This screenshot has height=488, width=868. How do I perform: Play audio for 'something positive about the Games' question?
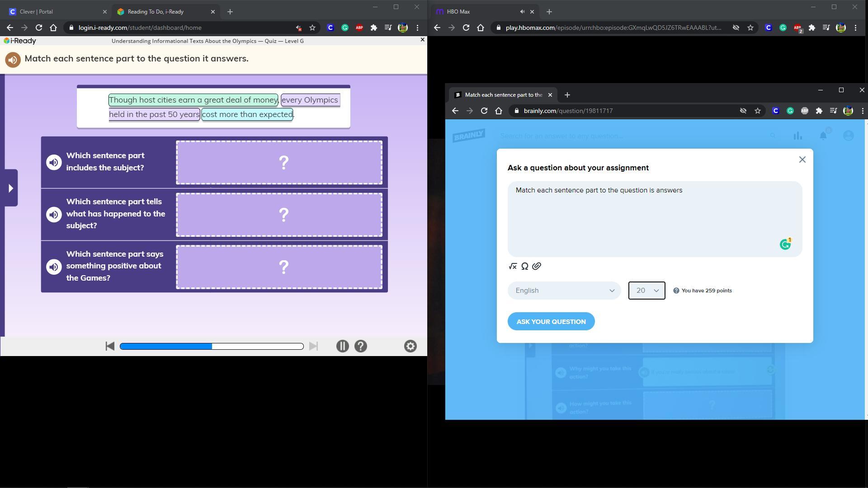54,267
